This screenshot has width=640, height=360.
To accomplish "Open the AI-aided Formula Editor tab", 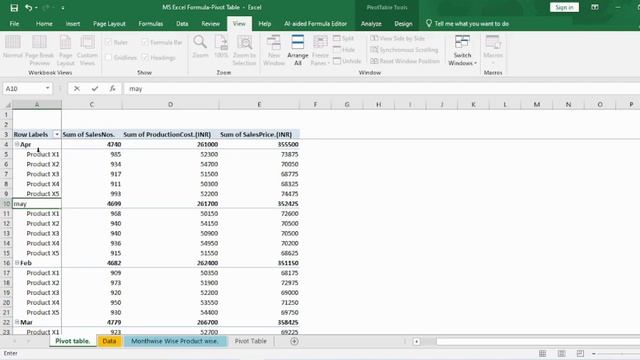I will tap(316, 24).
